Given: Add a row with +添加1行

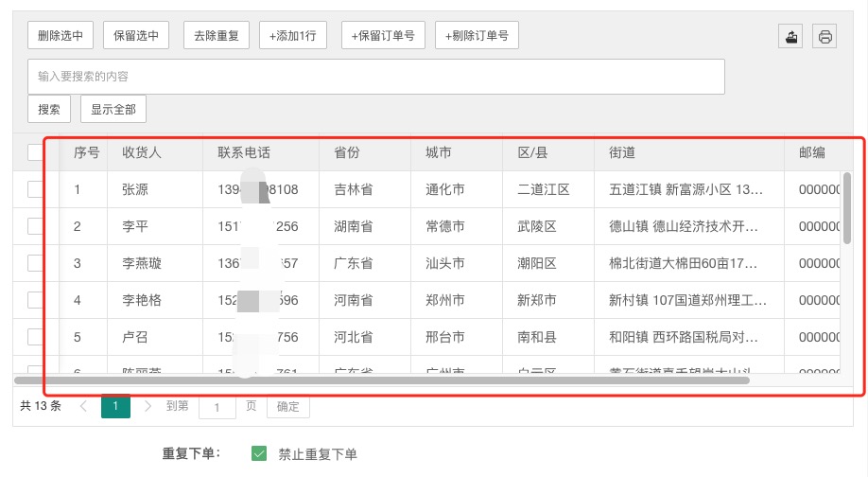Looking at the screenshot, I should (292, 36).
